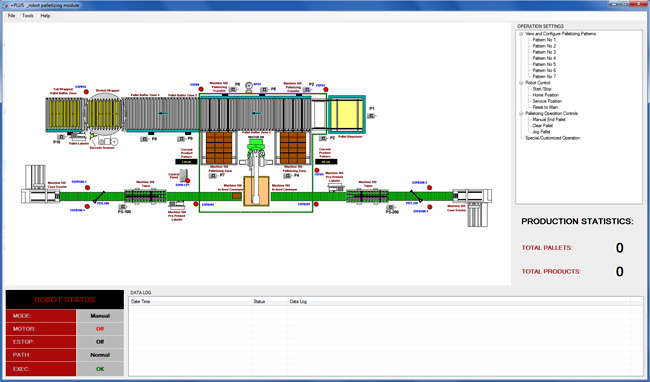
Task: Select Pattern No 4 in tree
Action: point(544,58)
